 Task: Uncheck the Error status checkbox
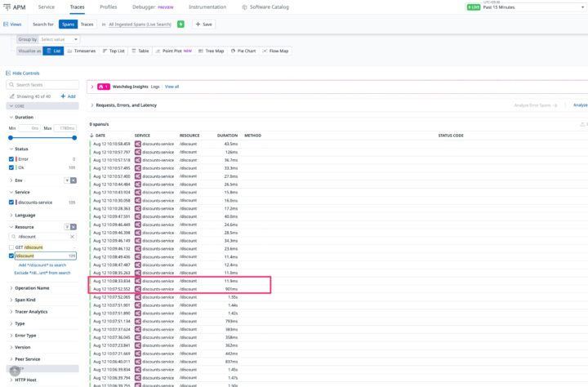(11, 159)
